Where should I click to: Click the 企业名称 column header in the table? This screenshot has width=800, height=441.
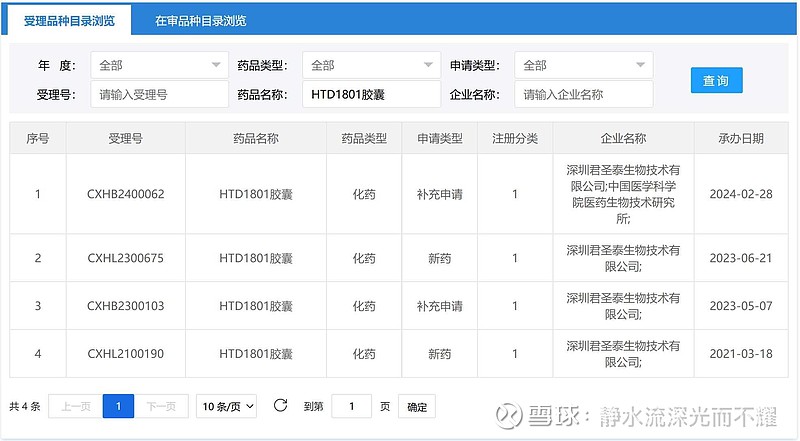click(x=623, y=138)
